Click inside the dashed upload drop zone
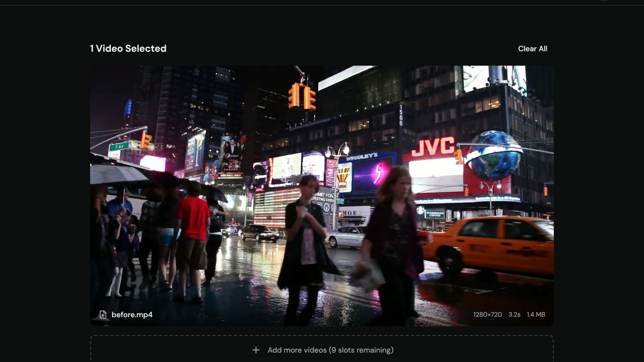The image size is (644, 362). (322, 349)
